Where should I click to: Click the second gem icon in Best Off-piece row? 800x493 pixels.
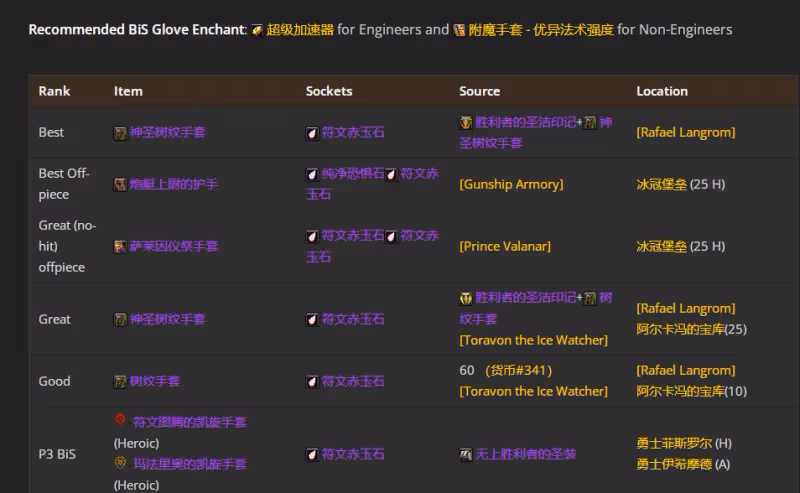(x=391, y=175)
